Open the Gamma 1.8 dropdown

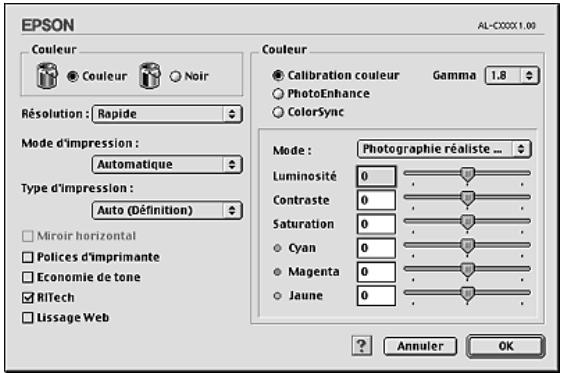tap(512, 76)
